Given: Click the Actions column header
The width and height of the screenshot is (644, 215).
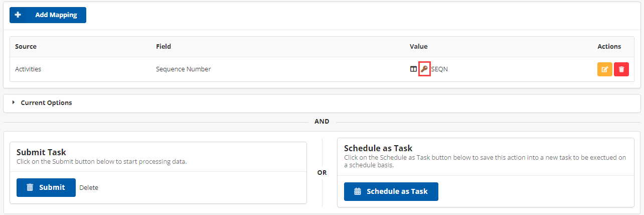Looking at the screenshot, I should pyautogui.click(x=609, y=46).
